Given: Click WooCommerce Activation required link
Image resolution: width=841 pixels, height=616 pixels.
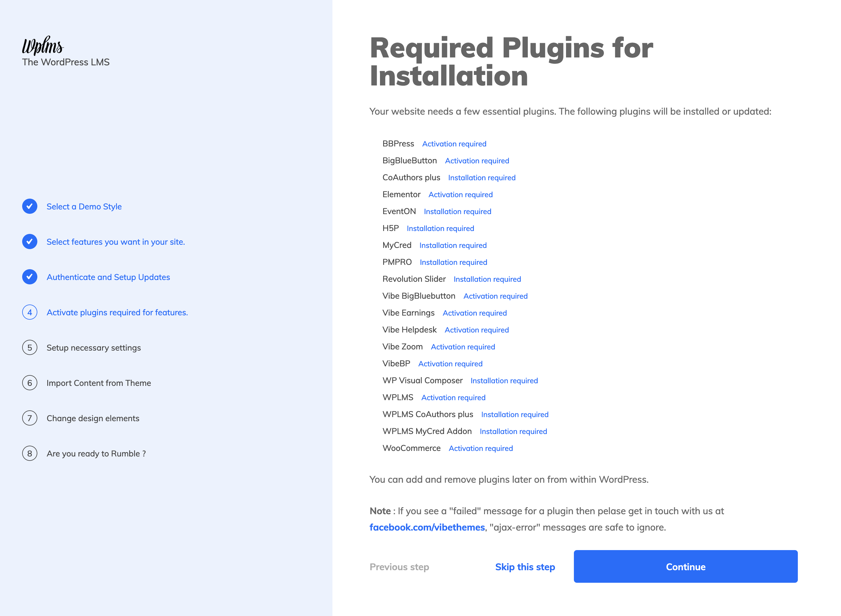Looking at the screenshot, I should coord(481,448).
